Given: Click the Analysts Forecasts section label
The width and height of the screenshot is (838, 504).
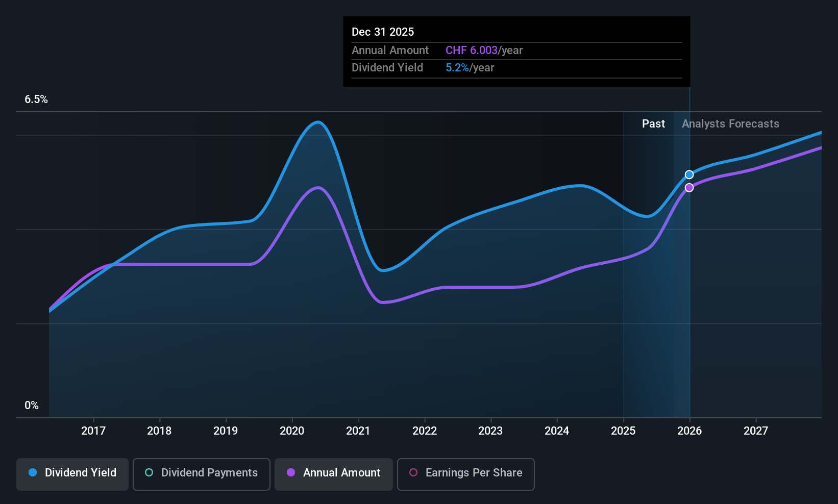Looking at the screenshot, I should 730,124.
